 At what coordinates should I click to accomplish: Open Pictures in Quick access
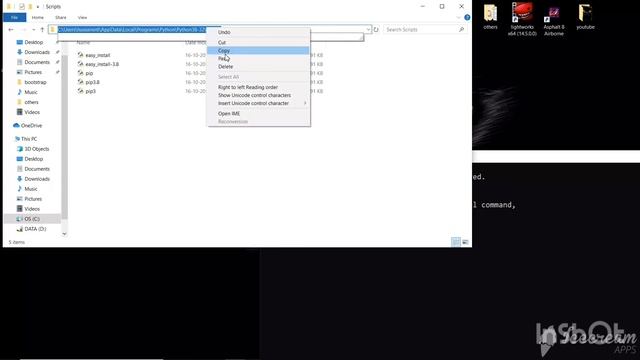(33, 72)
